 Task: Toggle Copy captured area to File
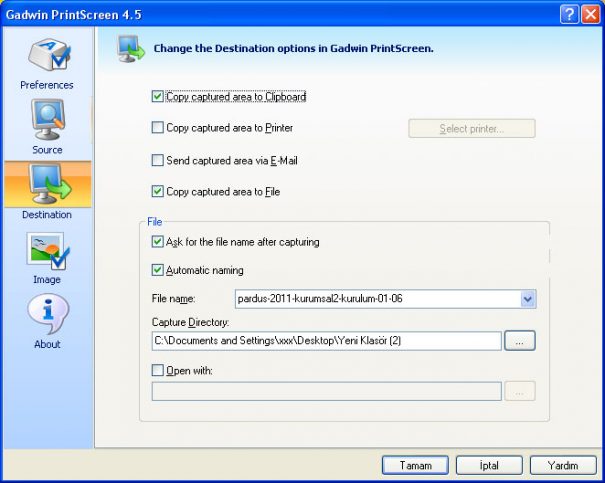click(x=157, y=191)
